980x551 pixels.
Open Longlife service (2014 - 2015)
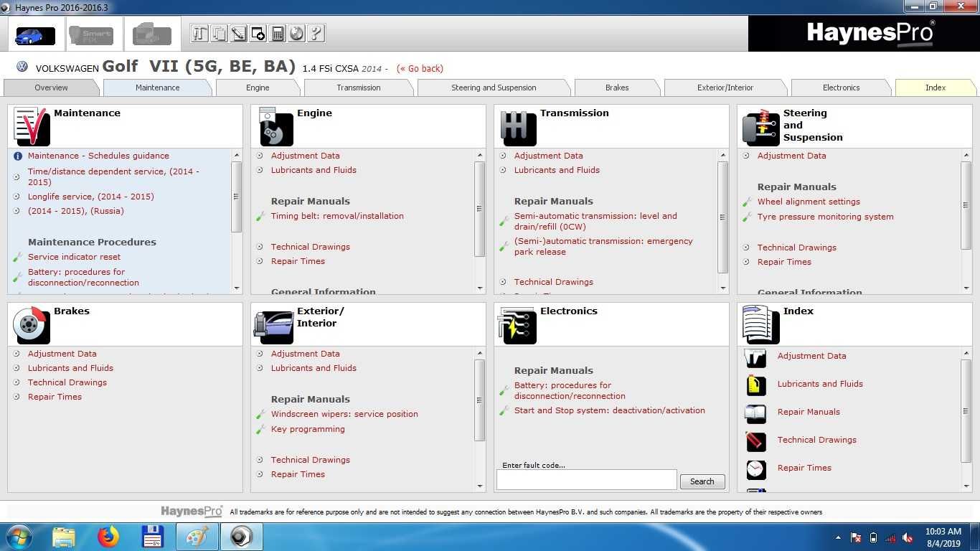[91, 197]
